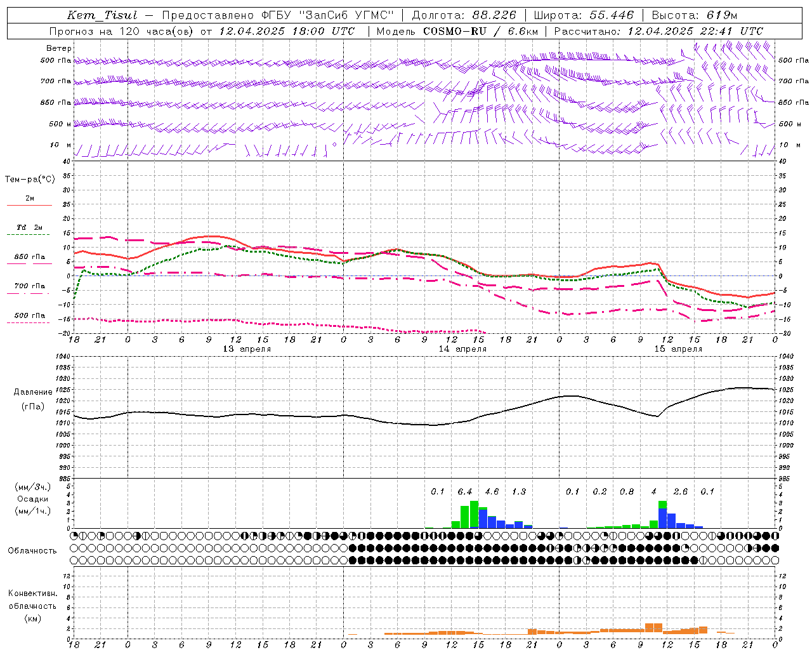The image size is (812, 650).
Task: Click the precipitation total "1.3"
Action: 519,491
